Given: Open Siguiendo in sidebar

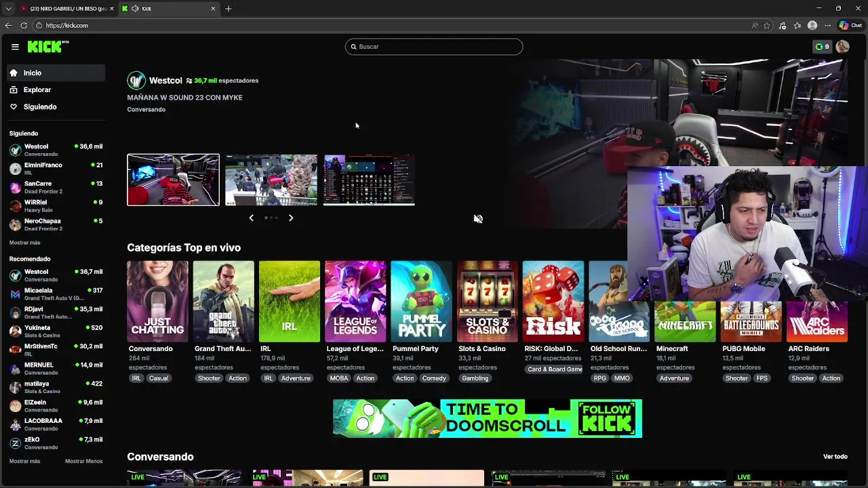Looking at the screenshot, I should pos(56,106).
